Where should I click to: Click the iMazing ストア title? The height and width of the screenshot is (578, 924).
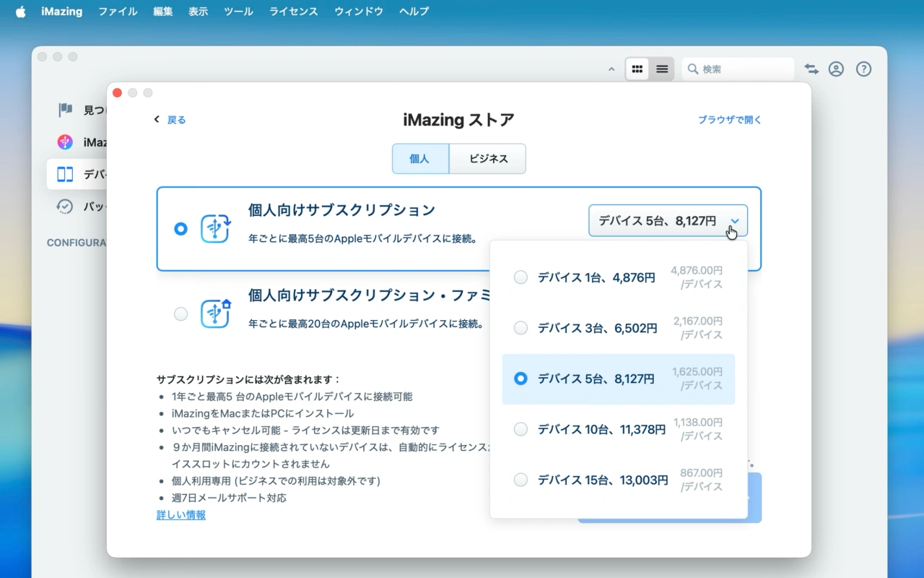coord(458,120)
